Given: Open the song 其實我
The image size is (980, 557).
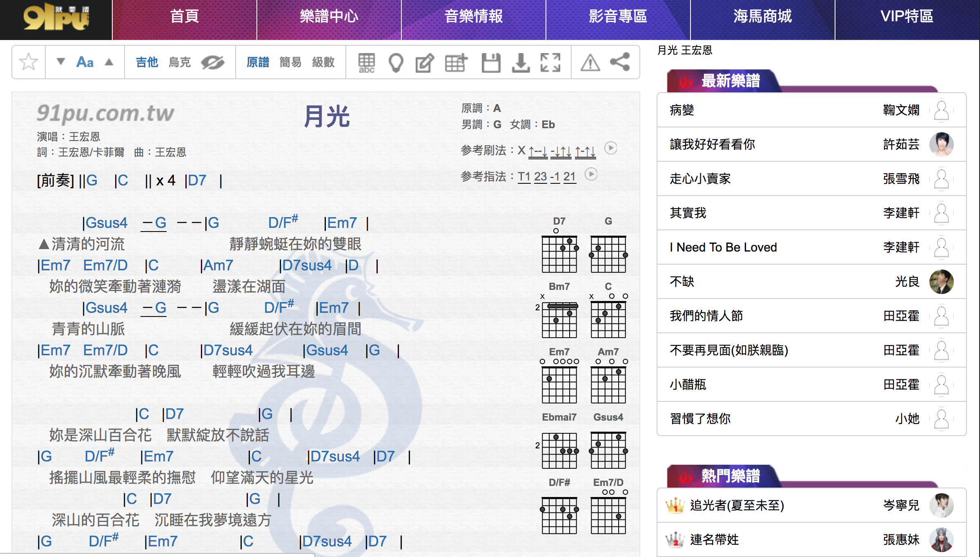Looking at the screenshot, I should [811, 213].
